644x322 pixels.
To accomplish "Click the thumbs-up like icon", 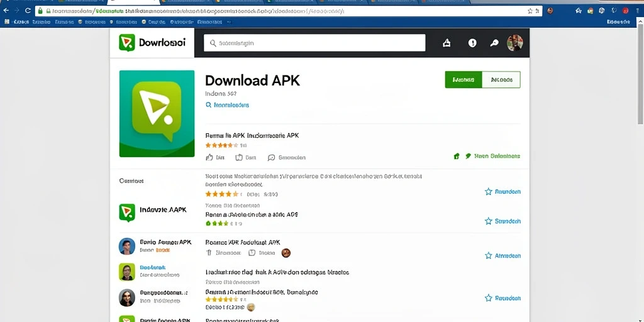I will coord(209,157).
